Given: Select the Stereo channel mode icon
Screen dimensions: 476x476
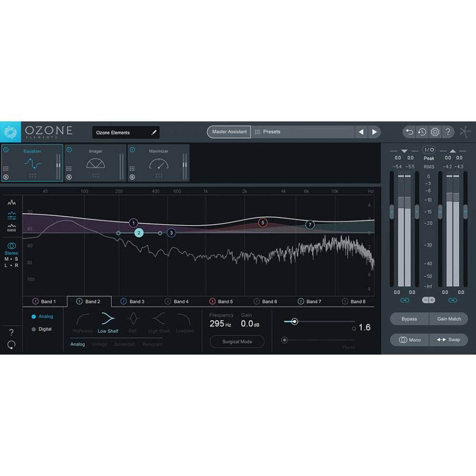Looking at the screenshot, I should [11, 246].
